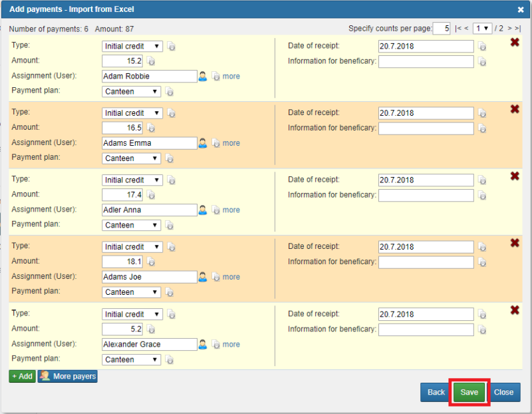Copy Type icon in Alexander Grace row
The image size is (532, 414).
[x=172, y=314]
